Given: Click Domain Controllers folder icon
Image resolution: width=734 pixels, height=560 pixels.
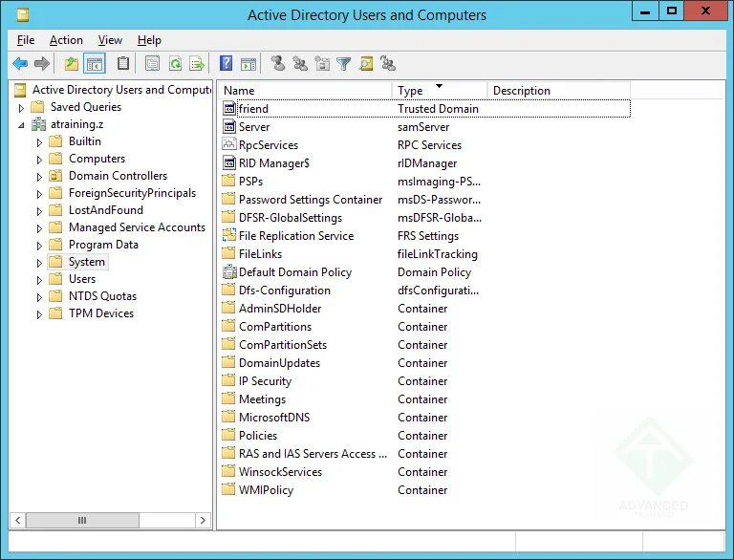Looking at the screenshot, I should pyautogui.click(x=55, y=176).
